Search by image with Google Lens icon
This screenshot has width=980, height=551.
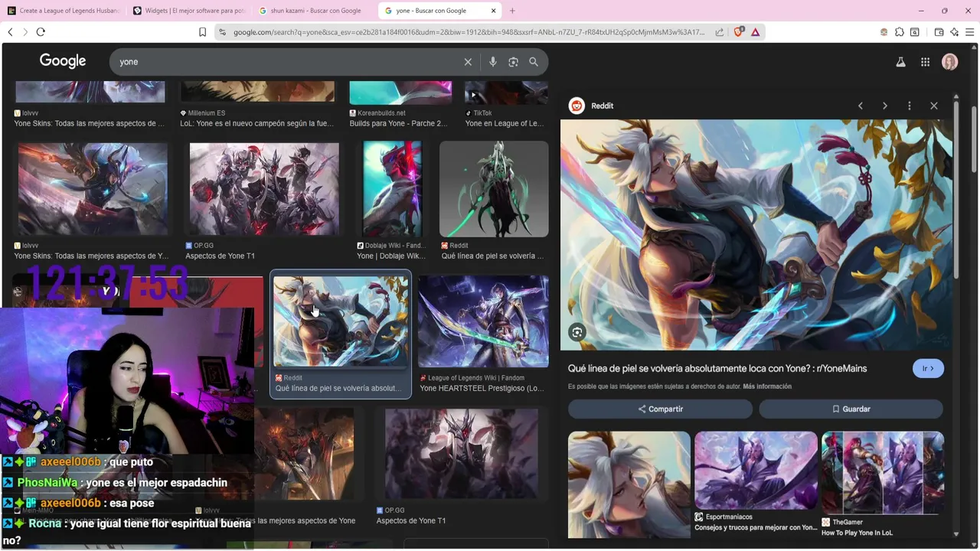(x=514, y=62)
